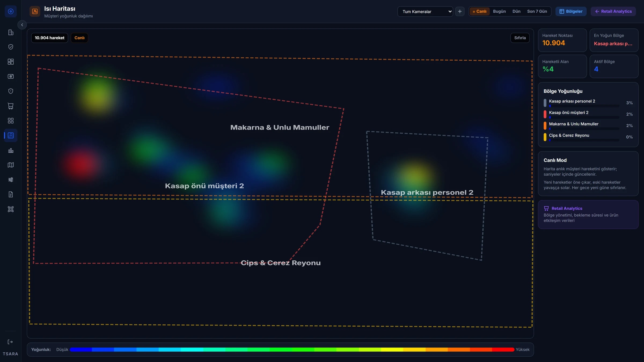Click the Retail Analytics back button
Image resolution: width=644 pixels, height=362 pixels.
click(x=613, y=12)
